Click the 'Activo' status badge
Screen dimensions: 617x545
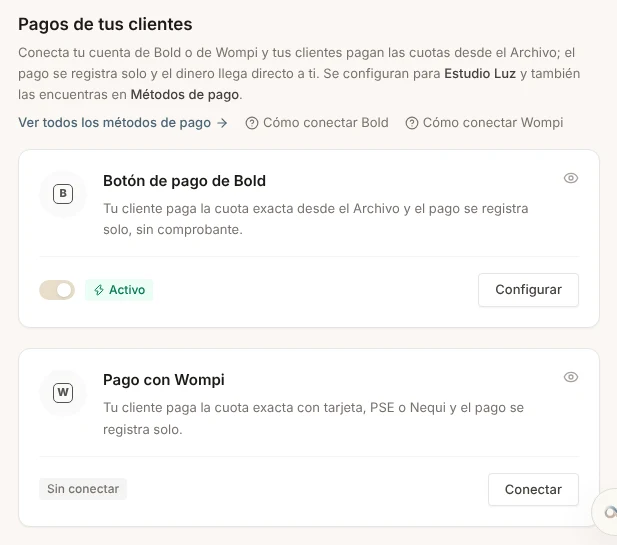pyautogui.click(x=119, y=290)
